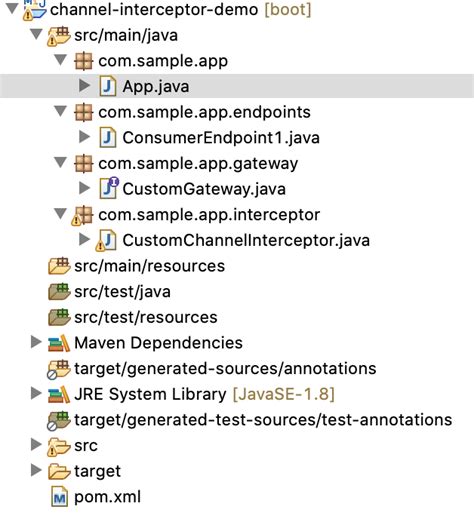Collapse the channel-interceptor-demo project node
This screenshot has width=474, height=531.
pyautogui.click(x=12, y=8)
